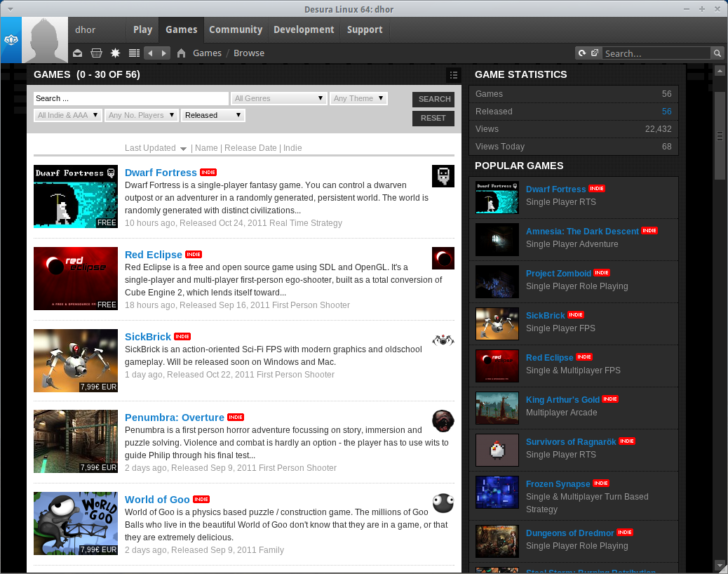Click the starburst updates icon
Image resolution: width=728 pixels, height=574 pixels.
point(115,53)
